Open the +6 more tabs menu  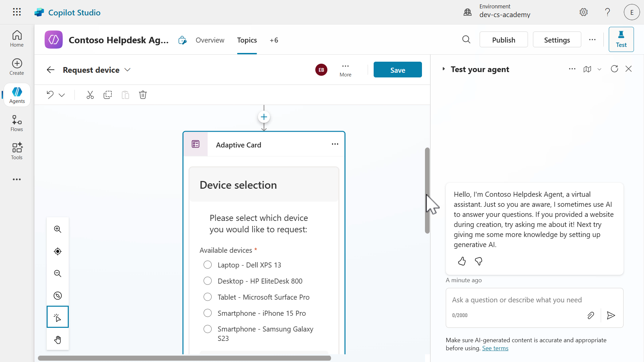pyautogui.click(x=274, y=40)
